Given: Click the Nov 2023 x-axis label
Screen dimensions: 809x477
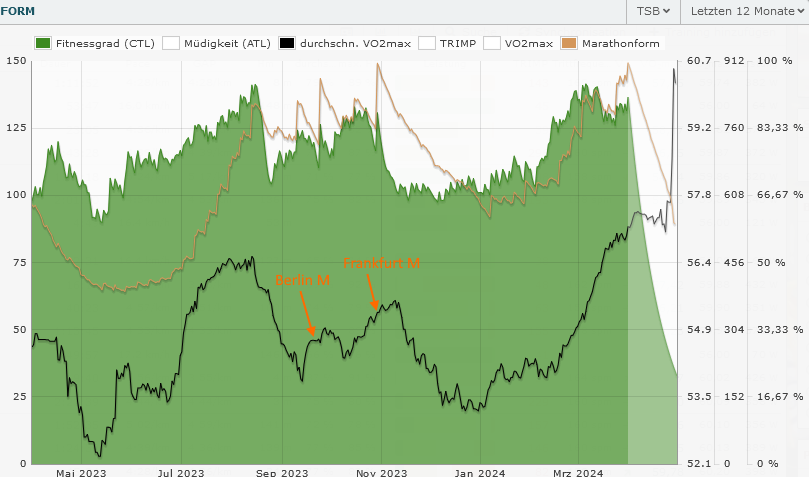Looking at the screenshot, I should point(381,472).
